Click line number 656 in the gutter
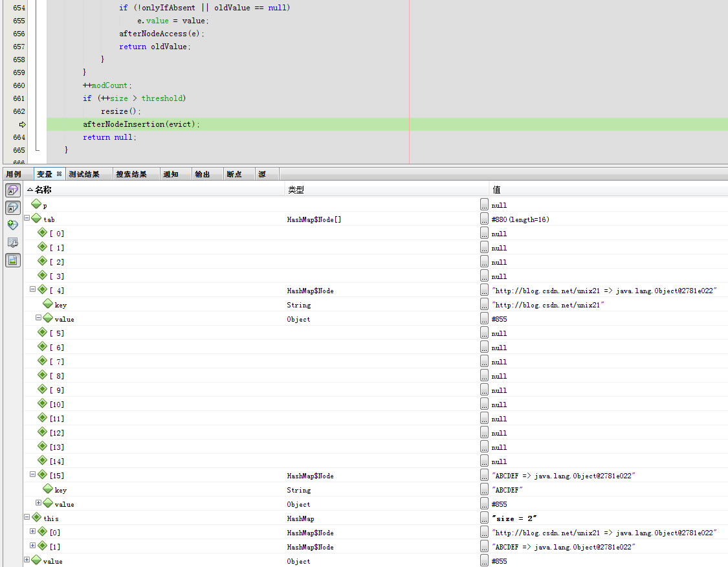The image size is (728, 567). pos(19,34)
